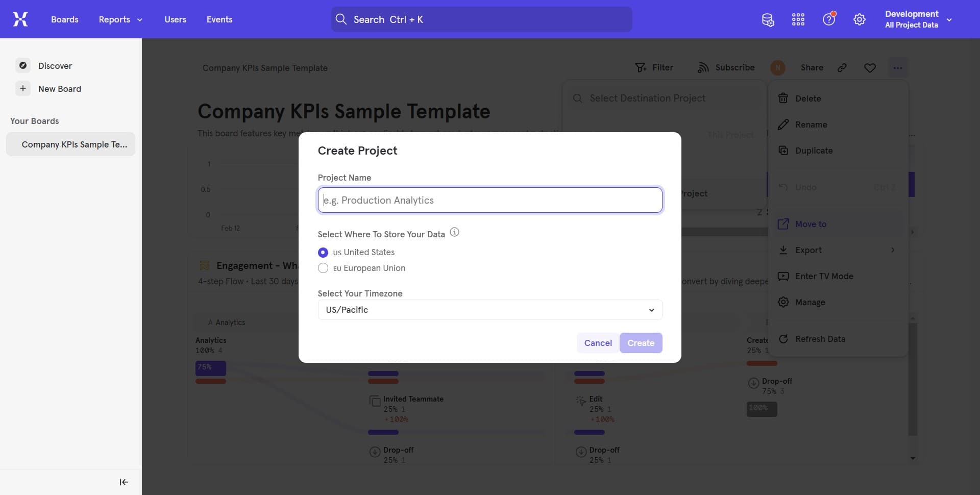Open the apps grid icon
Viewport: 980px width, 495px height.
pos(798,19)
